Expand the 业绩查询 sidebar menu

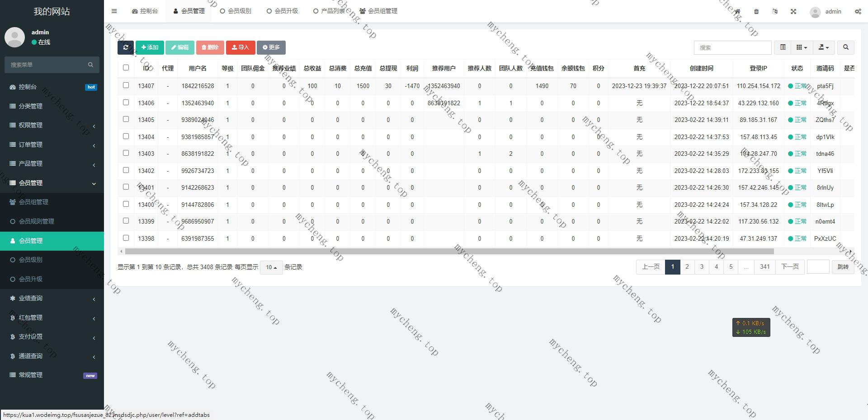click(52, 298)
